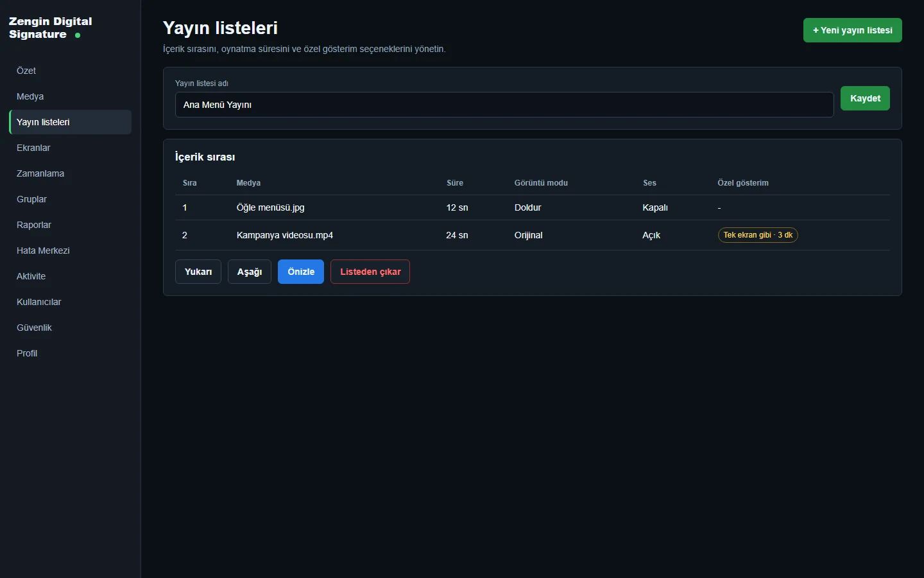Go to Medya in the sidebar
Image resolution: width=924 pixels, height=578 pixels.
(x=70, y=96)
